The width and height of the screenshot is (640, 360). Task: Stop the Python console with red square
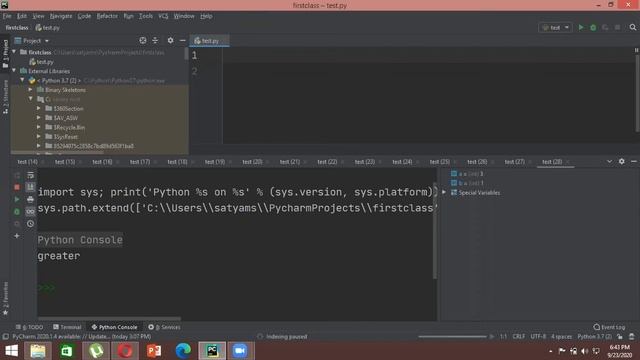click(x=17, y=187)
